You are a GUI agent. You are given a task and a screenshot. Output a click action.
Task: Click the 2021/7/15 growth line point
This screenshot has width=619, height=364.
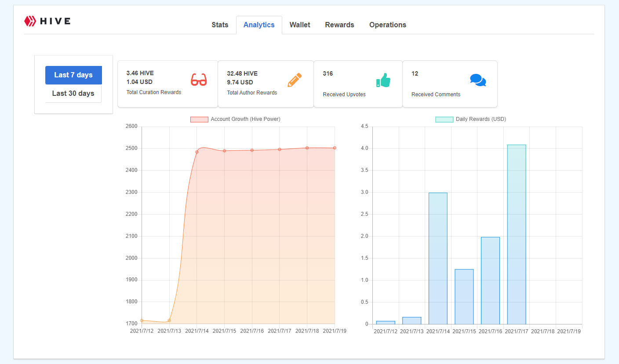point(224,151)
